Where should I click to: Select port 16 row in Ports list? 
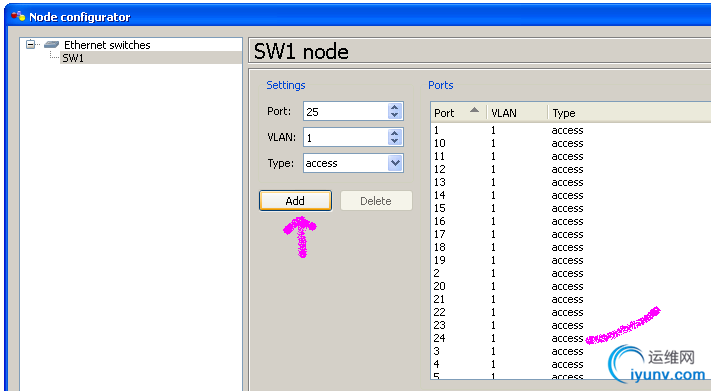coord(571,221)
